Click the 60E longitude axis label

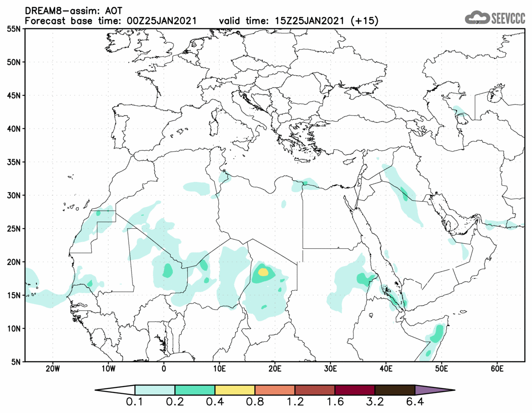click(x=497, y=369)
